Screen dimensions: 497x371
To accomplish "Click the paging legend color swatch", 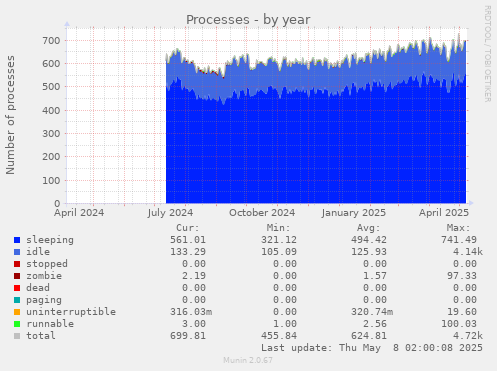I will point(17,300).
